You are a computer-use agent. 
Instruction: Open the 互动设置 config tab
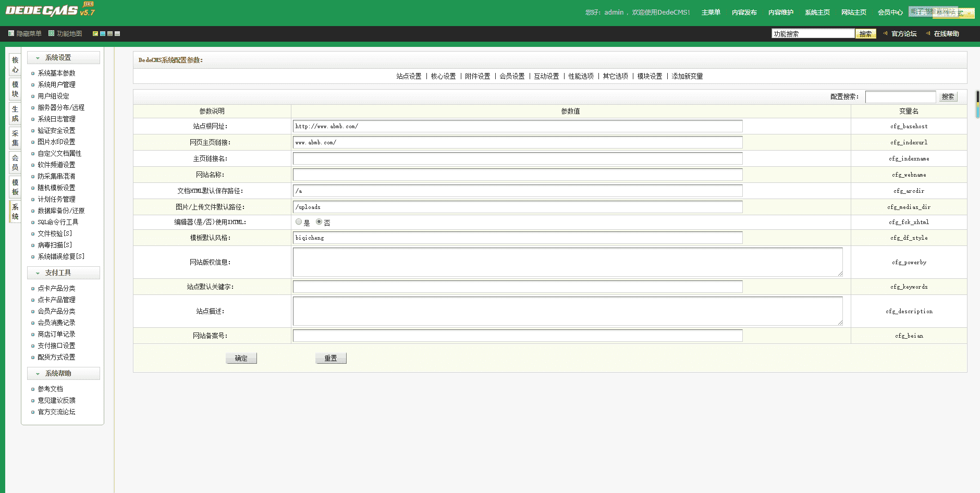[546, 76]
